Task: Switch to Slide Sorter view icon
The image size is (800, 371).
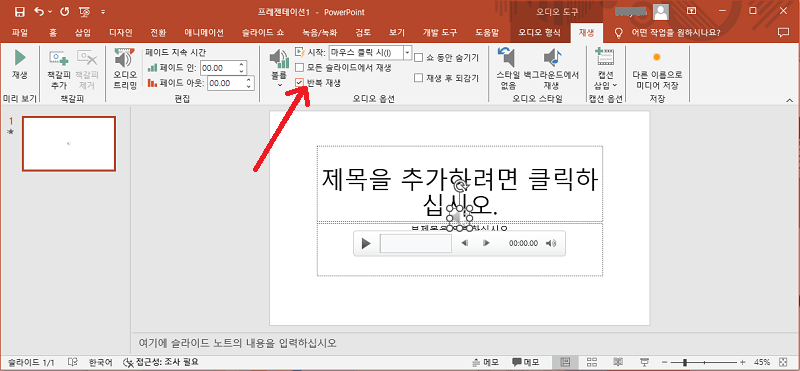Action: click(592, 362)
